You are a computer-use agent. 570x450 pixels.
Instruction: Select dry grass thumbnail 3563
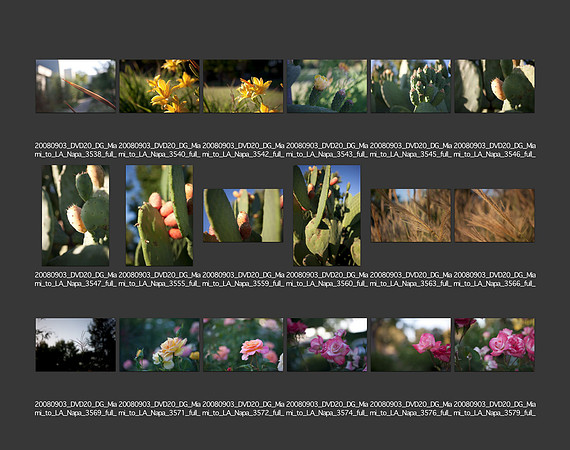[411, 216]
